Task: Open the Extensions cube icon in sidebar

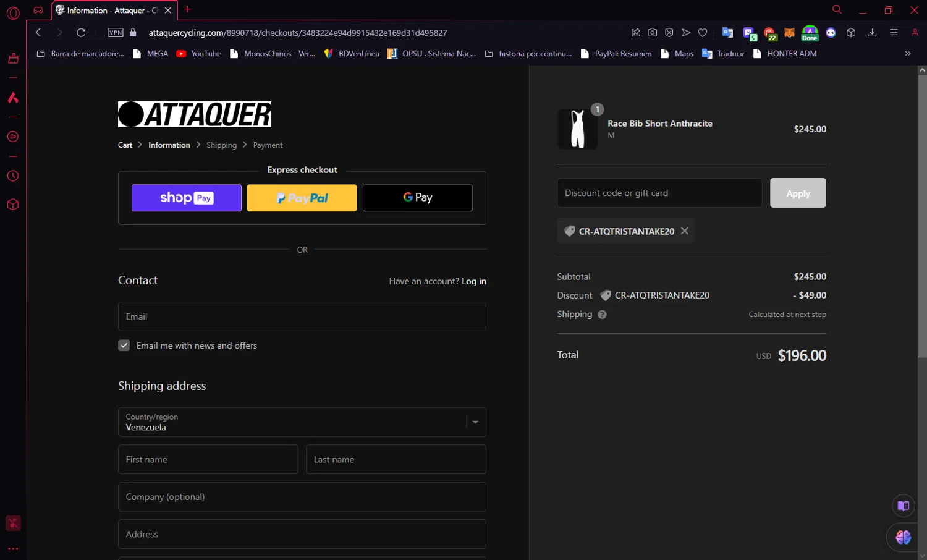Action: click(13, 205)
